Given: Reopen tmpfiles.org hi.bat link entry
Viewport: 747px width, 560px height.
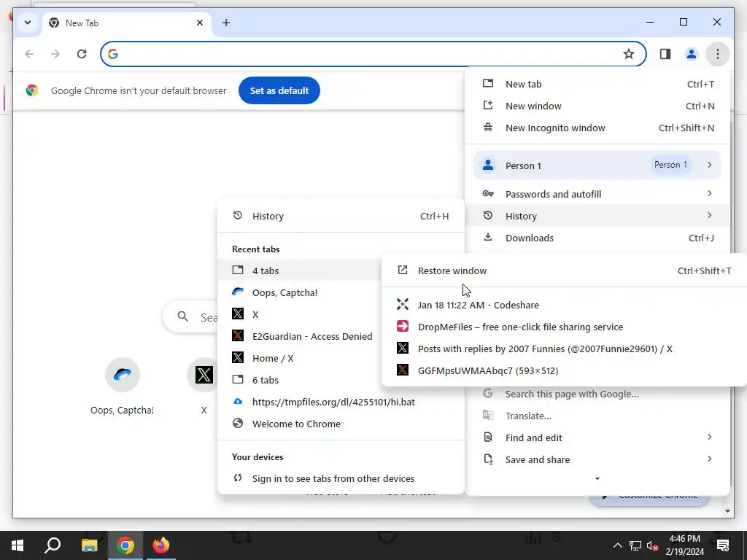Looking at the screenshot, I should point(341,402).
